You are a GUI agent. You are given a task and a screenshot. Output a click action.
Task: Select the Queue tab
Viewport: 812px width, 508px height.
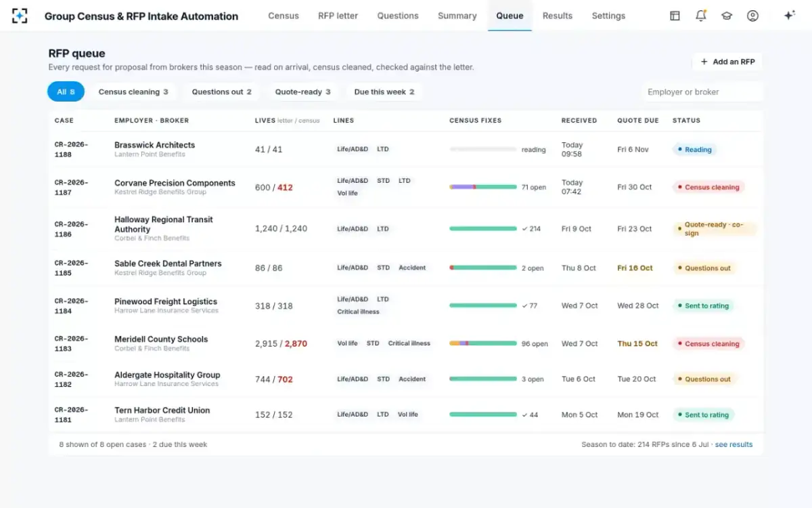click(510, 16)
